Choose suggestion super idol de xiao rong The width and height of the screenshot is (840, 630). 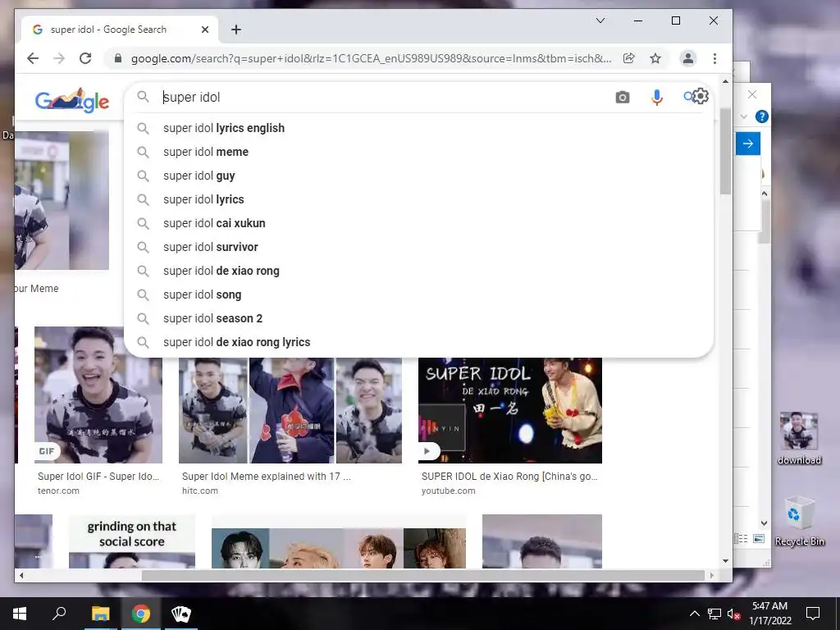click(x=419, y=271)
